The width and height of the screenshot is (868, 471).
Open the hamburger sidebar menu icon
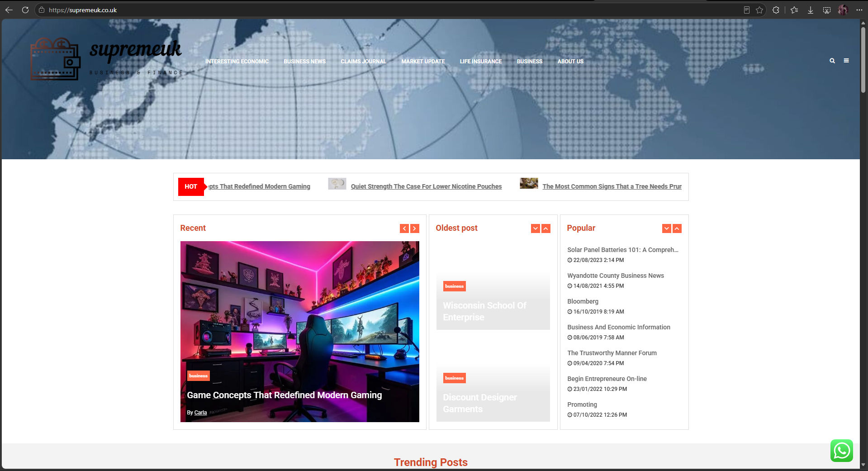[846, 61]
